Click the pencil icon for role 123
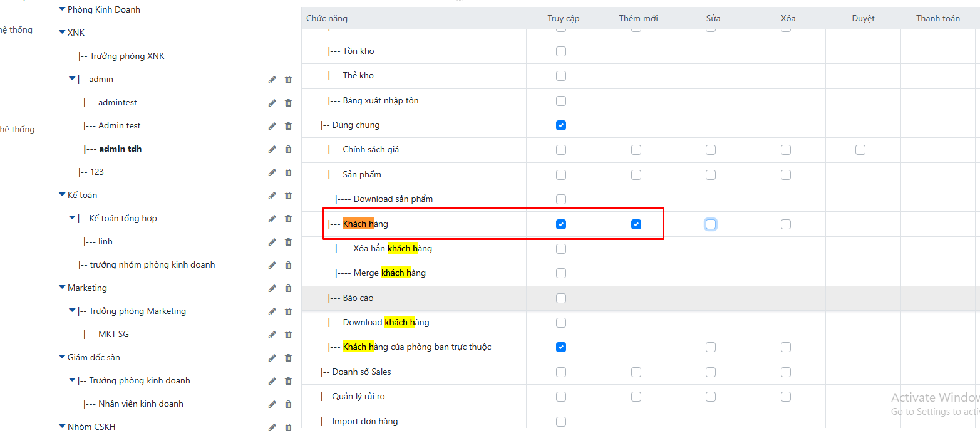Image resolution: width=980 pixels, height=433 pixels. click(272, 172)
